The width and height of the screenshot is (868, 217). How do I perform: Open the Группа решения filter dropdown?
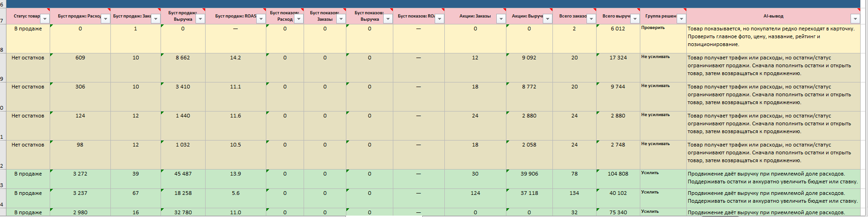(x=681, y=19)
